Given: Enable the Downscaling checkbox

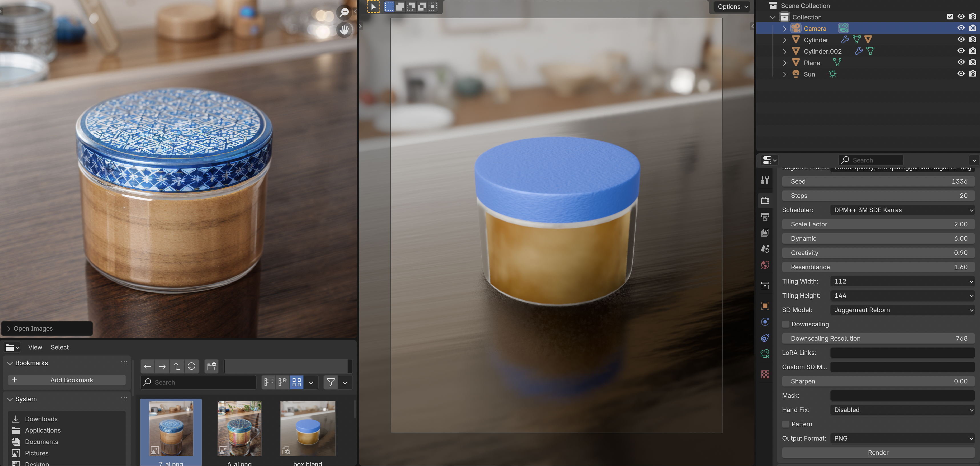Looking at the screenshot, I should (x=786, y=324).
